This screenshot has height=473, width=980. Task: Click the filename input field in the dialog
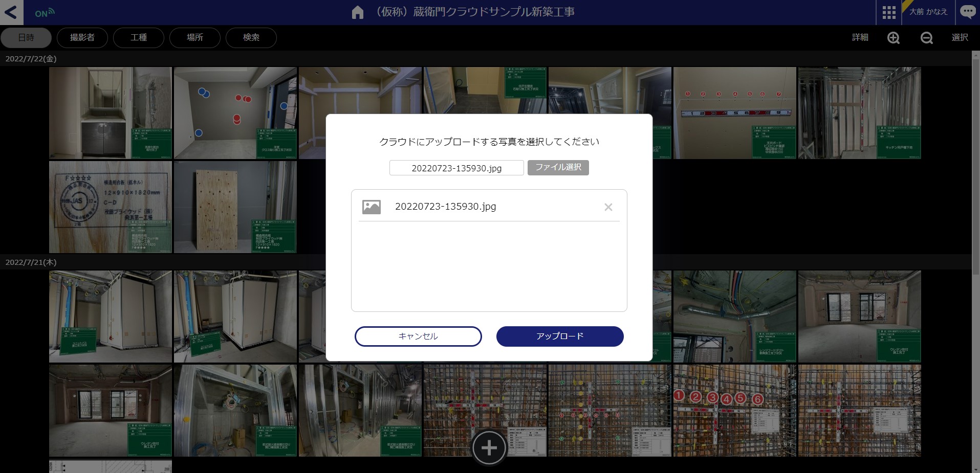pos(456,168)
